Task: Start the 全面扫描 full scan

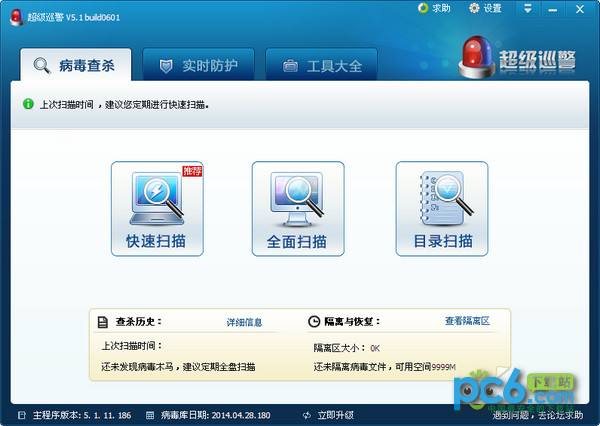Action: (x=298, y=209)
